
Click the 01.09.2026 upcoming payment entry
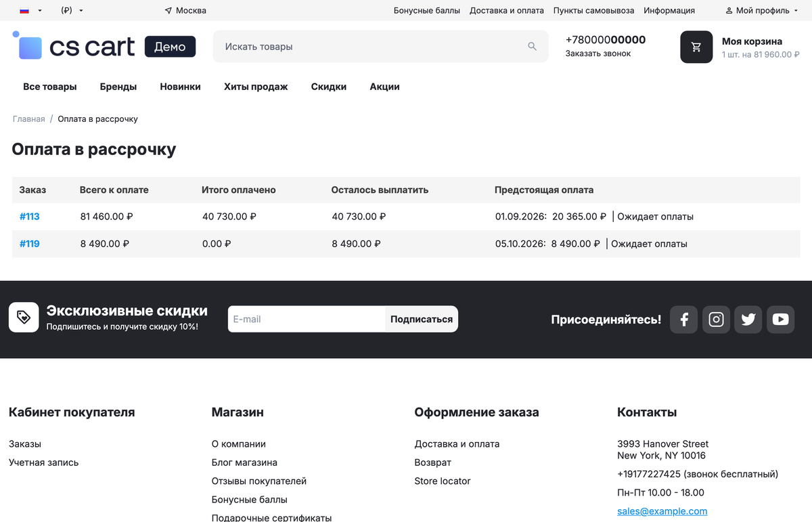594,217
